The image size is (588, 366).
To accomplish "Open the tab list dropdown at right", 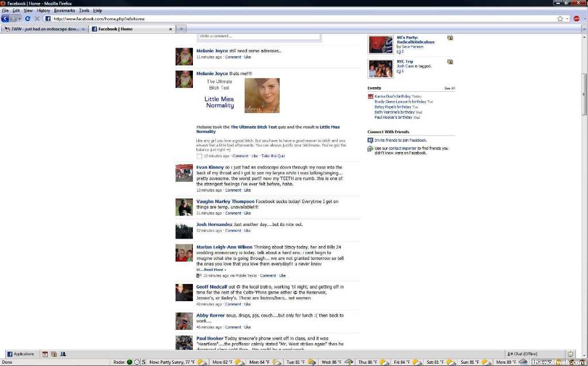I will pyautogui.click(x=584, y=29).
